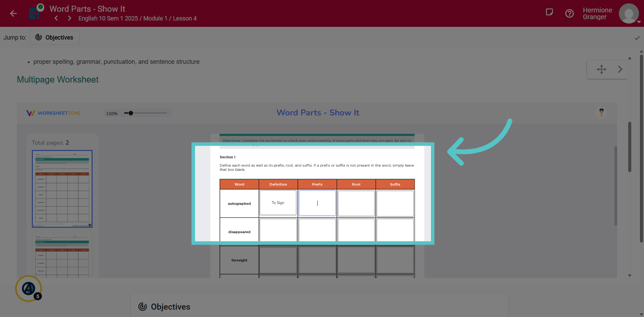Click the back arrow in the header
Viewport: 644px width, 317px height.
click(x=13, y=13)
